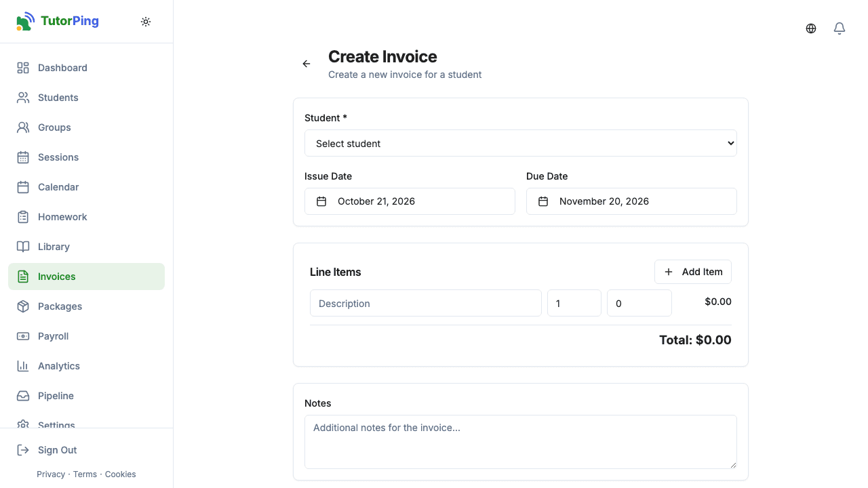Screen dimensions: 868x488
Task: Open the Terms link
Action: click(85, 474)
